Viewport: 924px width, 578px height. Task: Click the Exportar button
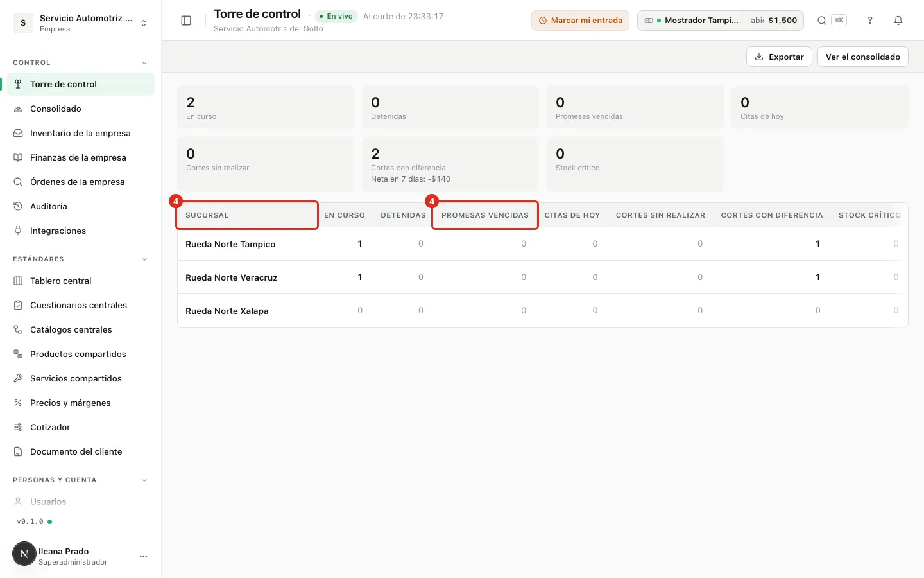click(779, 57)
